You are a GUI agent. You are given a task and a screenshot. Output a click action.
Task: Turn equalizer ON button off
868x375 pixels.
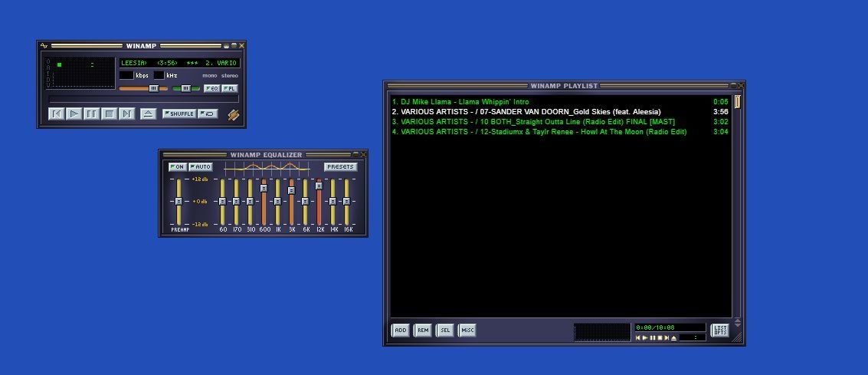click(x=178, y=166)
